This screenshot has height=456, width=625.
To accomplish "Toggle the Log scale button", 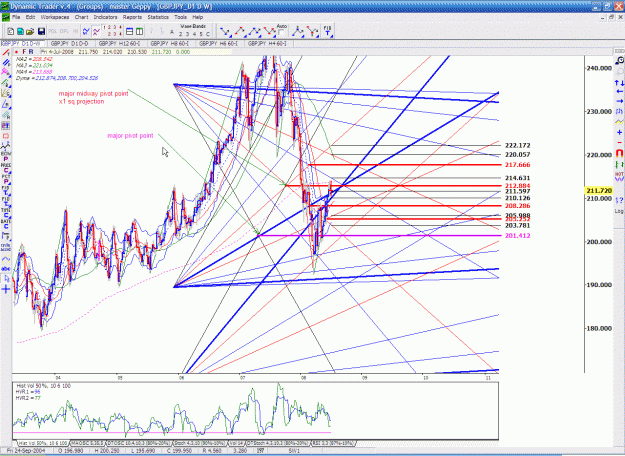I will click(619, 211).
